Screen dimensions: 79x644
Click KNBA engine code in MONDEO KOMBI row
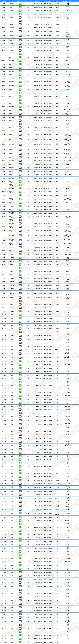(68, 251)
